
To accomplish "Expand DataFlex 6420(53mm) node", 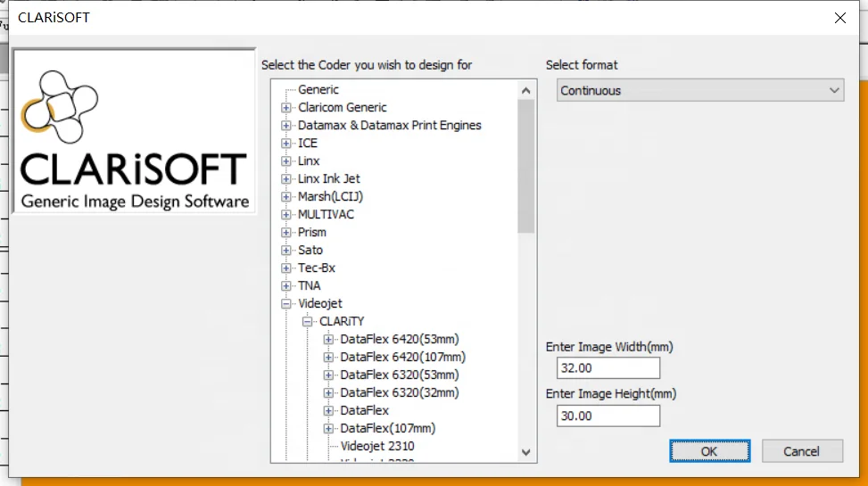I will 328,340.
